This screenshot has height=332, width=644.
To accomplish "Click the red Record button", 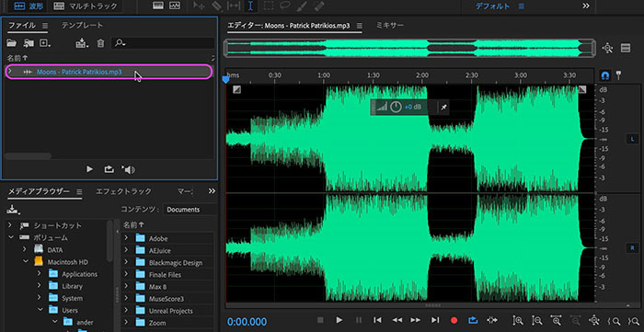I will tap(454, 320).
